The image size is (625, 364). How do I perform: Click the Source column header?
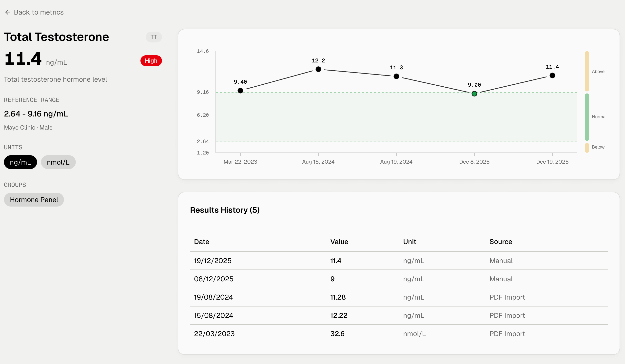click(501, 242)
